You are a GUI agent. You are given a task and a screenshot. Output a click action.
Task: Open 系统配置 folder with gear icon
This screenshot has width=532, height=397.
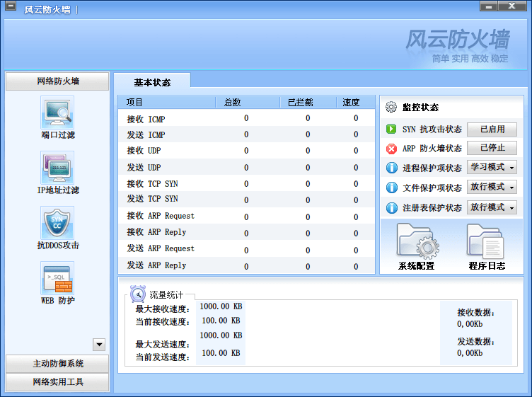[416, 243]
